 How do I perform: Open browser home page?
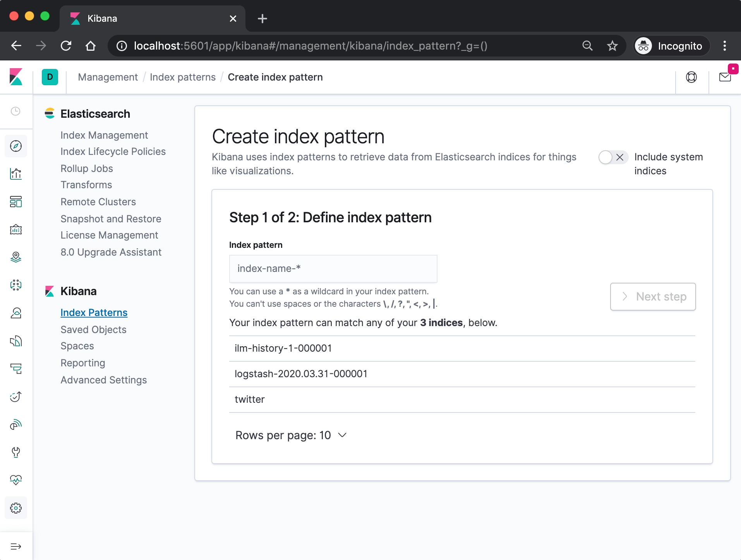coord(91,46)
